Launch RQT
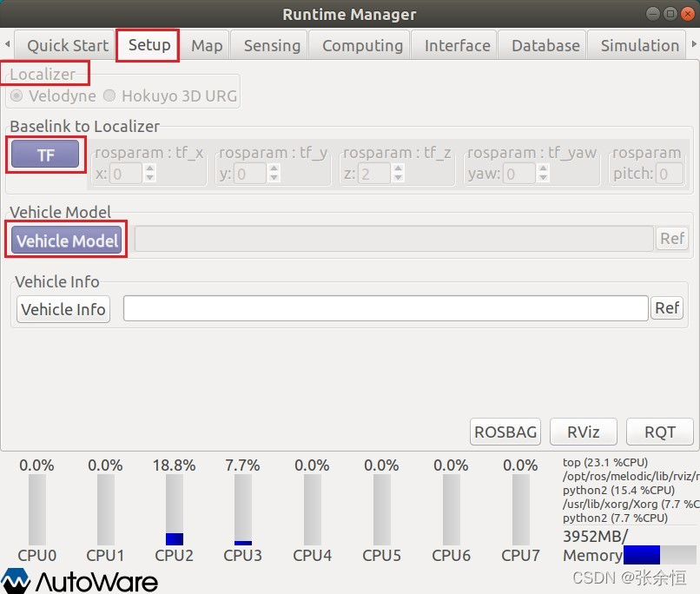The height and width of the screenshot is (594, 700). [660, 432]
